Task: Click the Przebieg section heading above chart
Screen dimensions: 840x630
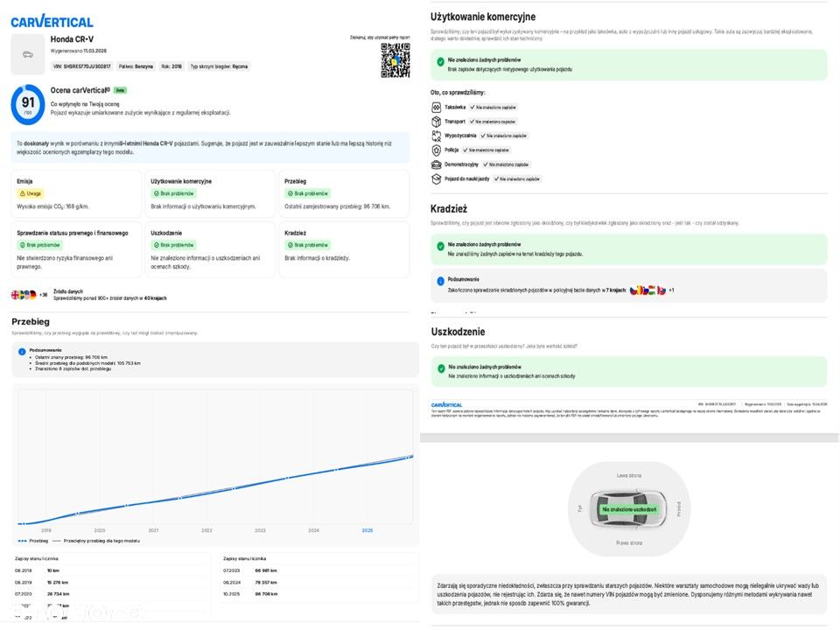Action: tap(31, 321)
